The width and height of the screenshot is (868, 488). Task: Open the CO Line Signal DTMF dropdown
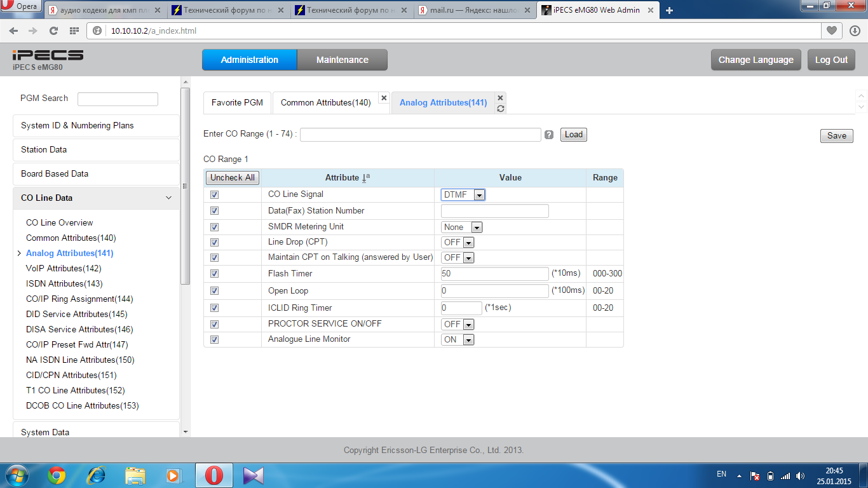[463, 195]
